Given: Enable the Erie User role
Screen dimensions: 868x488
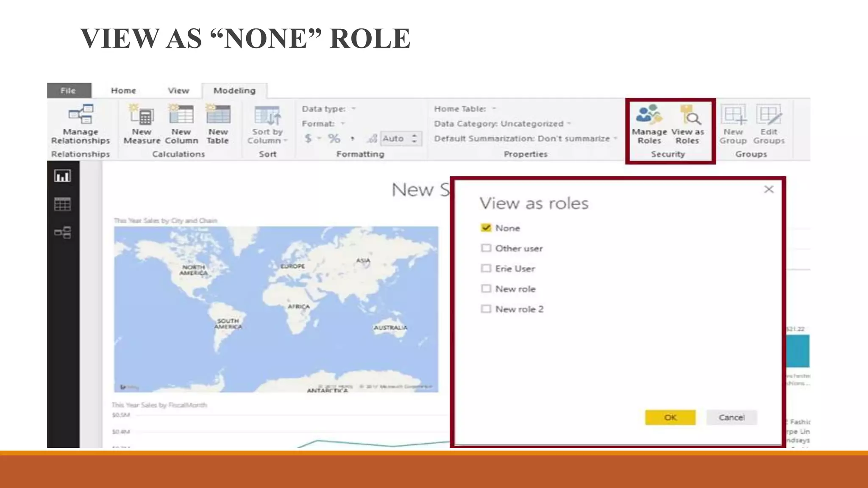Looking at the screenshot, I should [x=486, y=269].
